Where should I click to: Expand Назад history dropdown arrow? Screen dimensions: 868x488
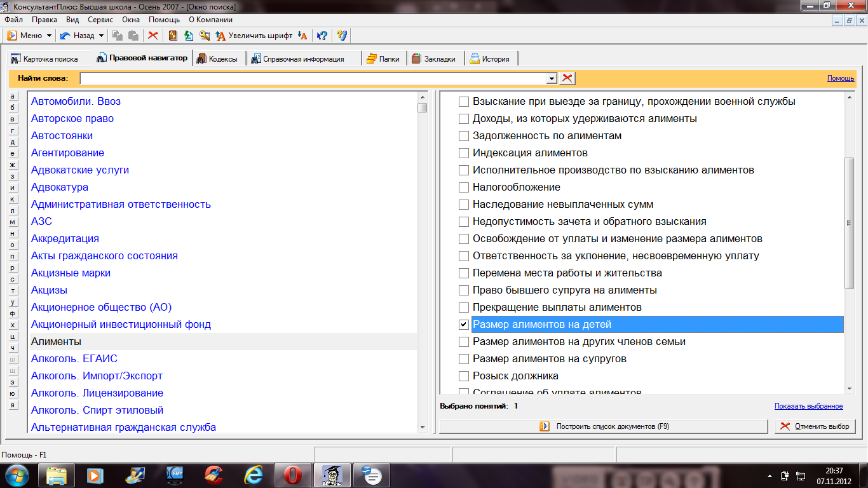[101, 36]
